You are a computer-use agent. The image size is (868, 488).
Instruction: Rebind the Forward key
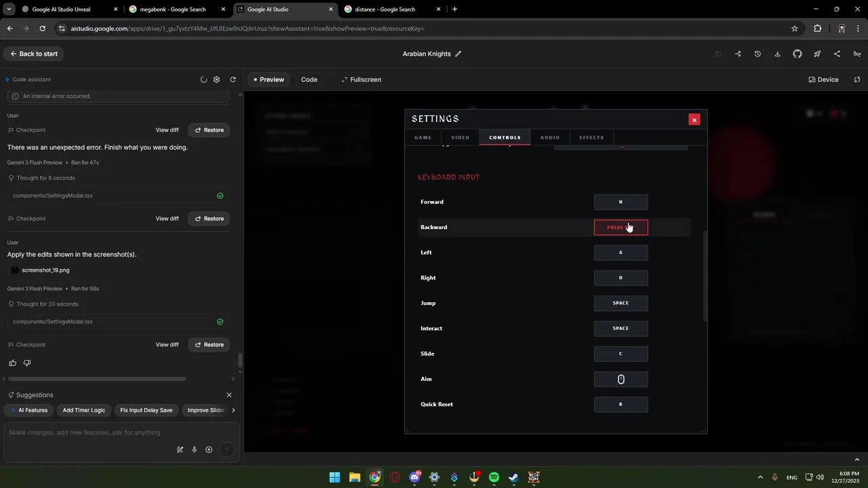tap(620, 202)
